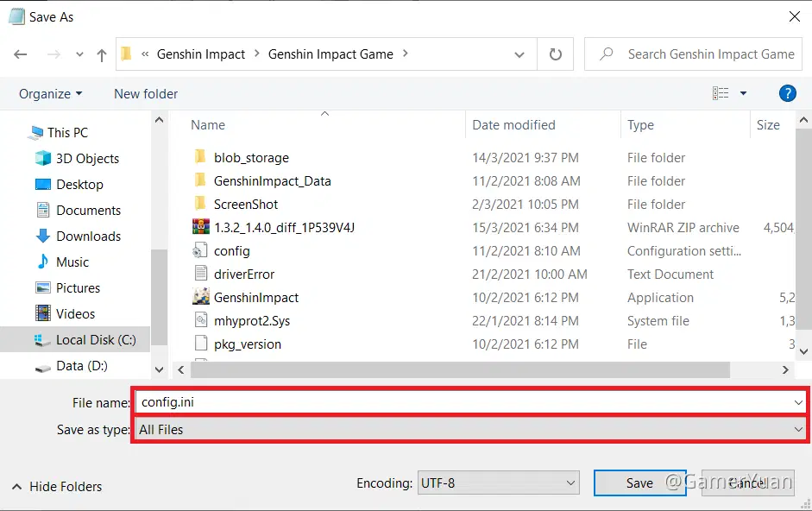The image size is (812, 511).
Task: Click Genshin Impact in the address breadcrumb
Action: click(x=203, y=54)
